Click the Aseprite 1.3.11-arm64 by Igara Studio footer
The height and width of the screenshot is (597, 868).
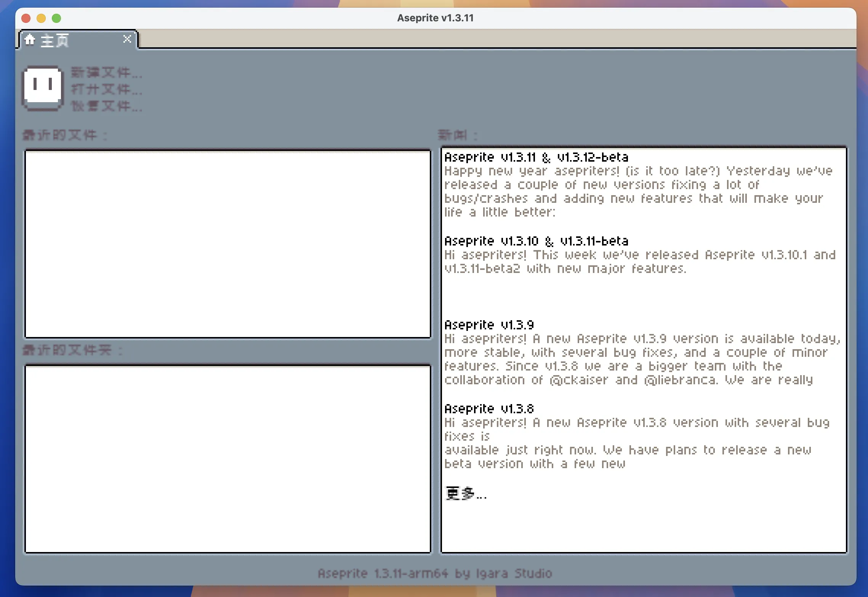click(x=435, y=573)
